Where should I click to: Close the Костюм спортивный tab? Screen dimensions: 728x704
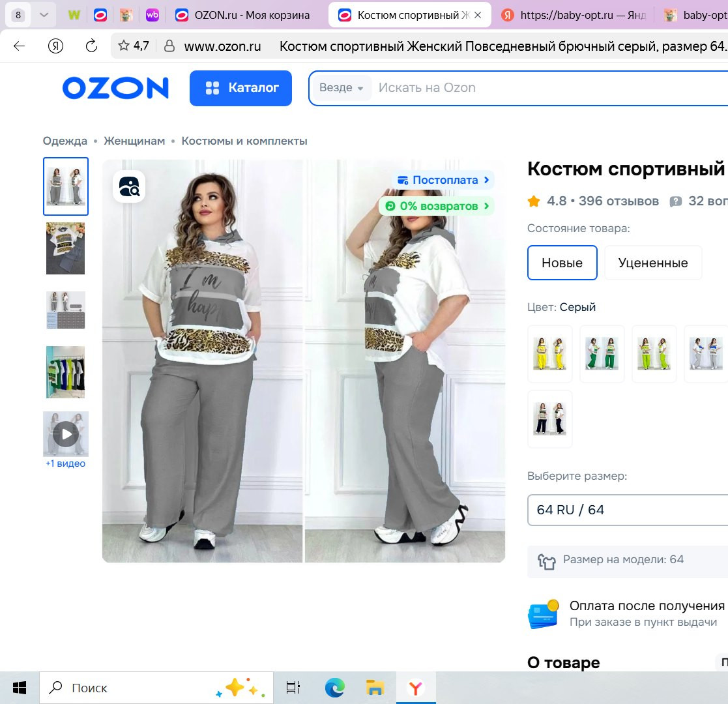(x=478, y=16)
